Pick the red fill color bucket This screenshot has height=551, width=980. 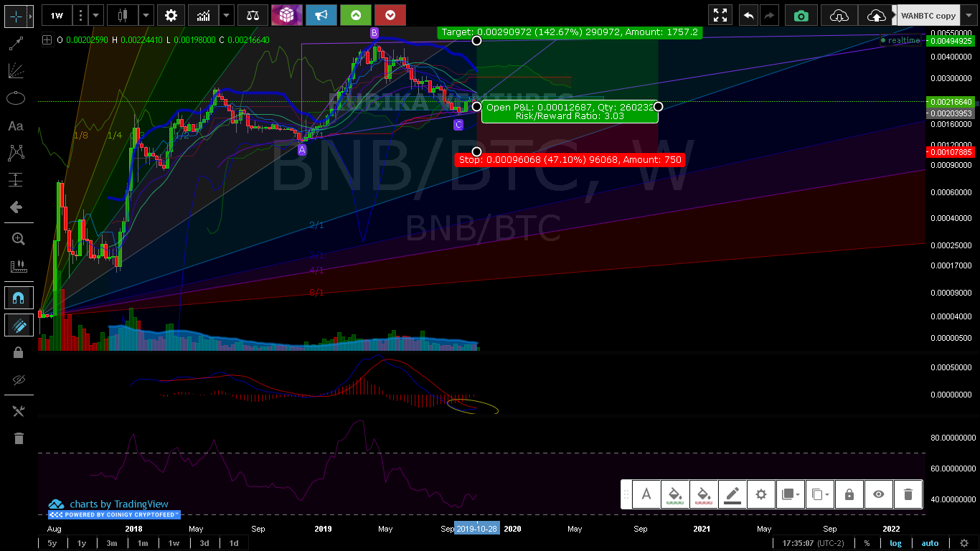tap(704, 494)
